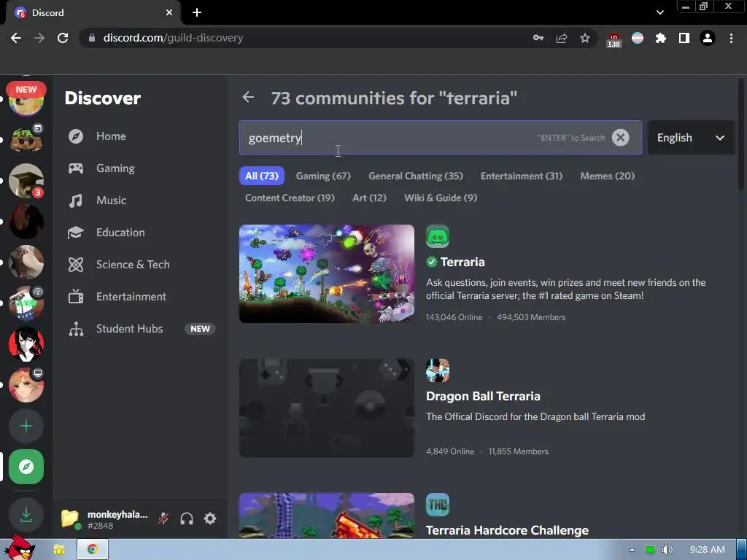
Task: Clear the search field with X button
Action: point(620,138)
